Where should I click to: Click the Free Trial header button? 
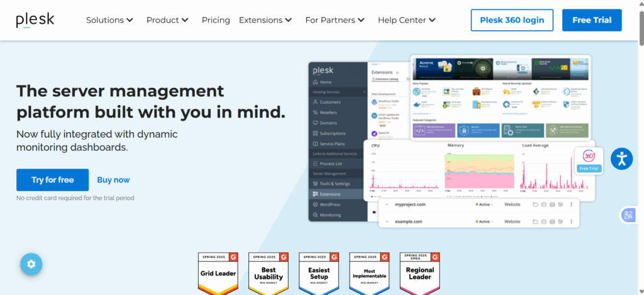pos(592,20)
